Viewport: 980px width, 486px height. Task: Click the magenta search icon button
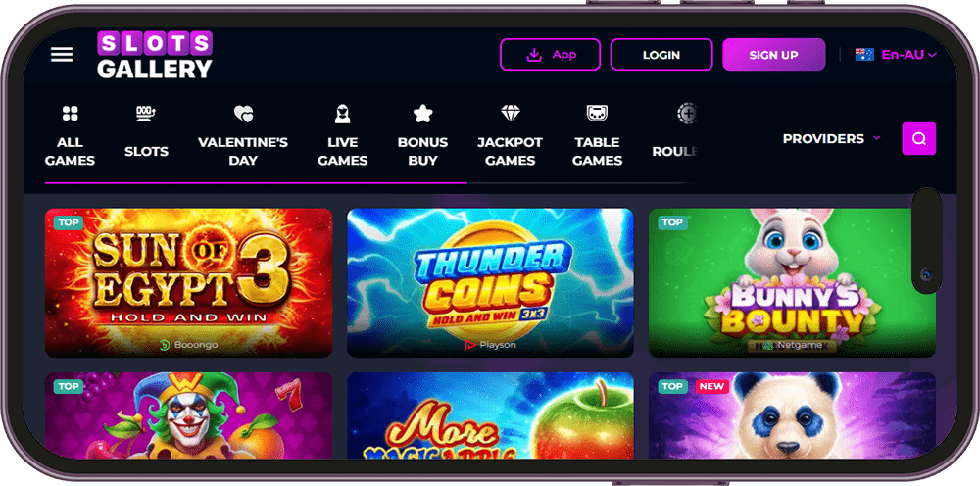[x=919, y=139]
